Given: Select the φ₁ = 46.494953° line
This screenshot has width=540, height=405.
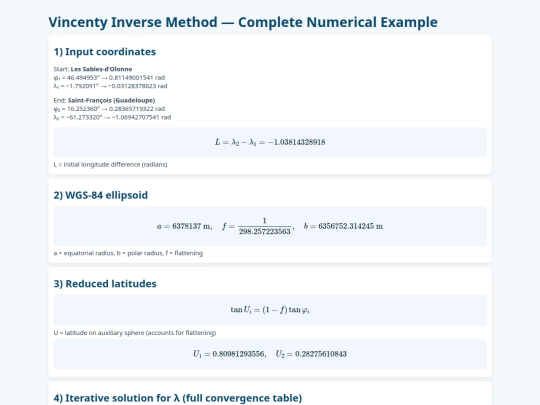Looking at the screenshot, I should [x=109, y=77].
